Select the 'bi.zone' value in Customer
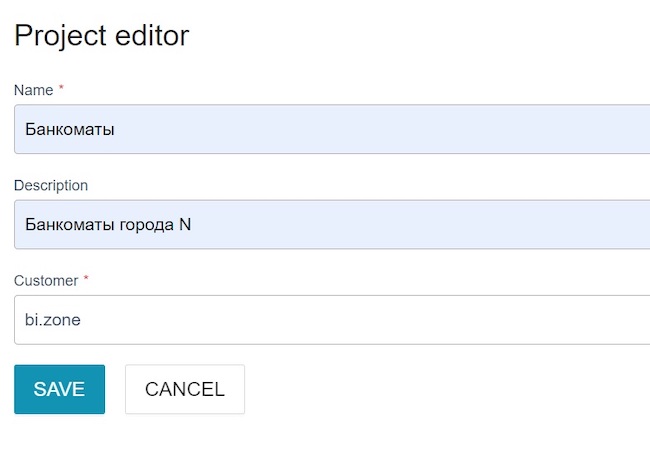 [x=52, y=319]
